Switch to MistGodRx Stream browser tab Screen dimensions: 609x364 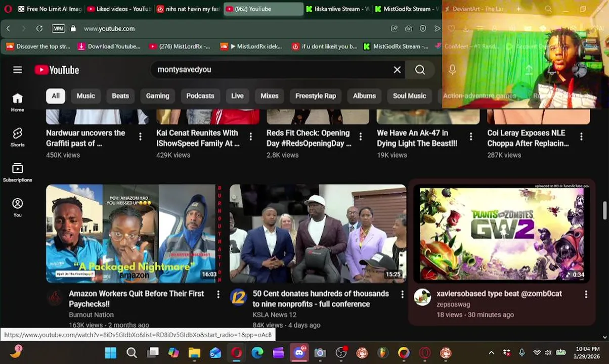click(406, 9)
